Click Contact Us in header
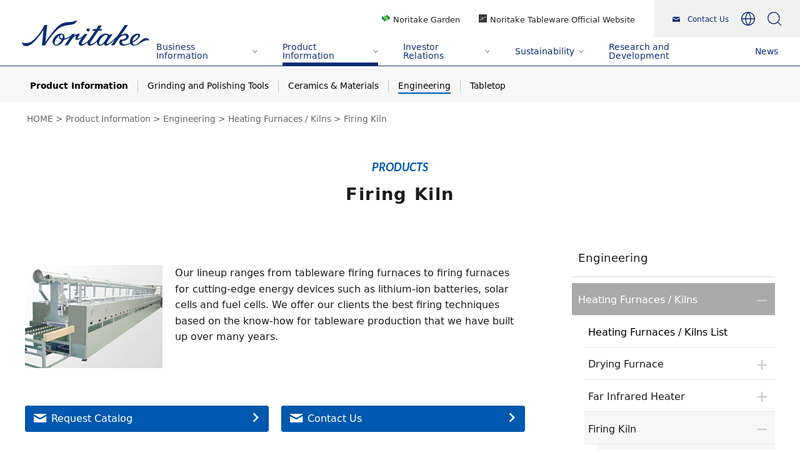 click(708, 19)
